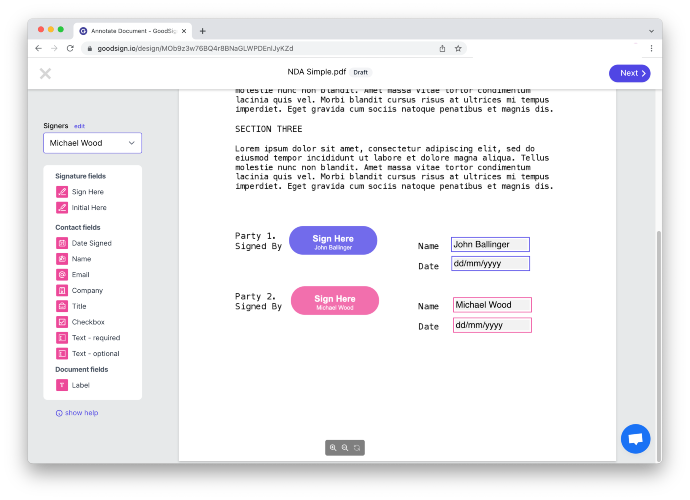This screenshot has width=690, height=500.
Task: Click the document vertical scrollbar
Action: click(x=658, y=346)
